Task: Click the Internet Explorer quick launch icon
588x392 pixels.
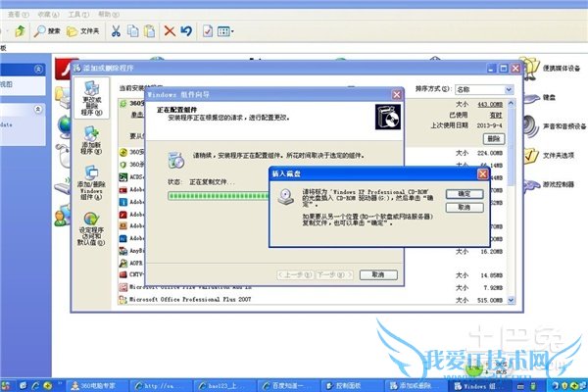Action: point(35,386)
